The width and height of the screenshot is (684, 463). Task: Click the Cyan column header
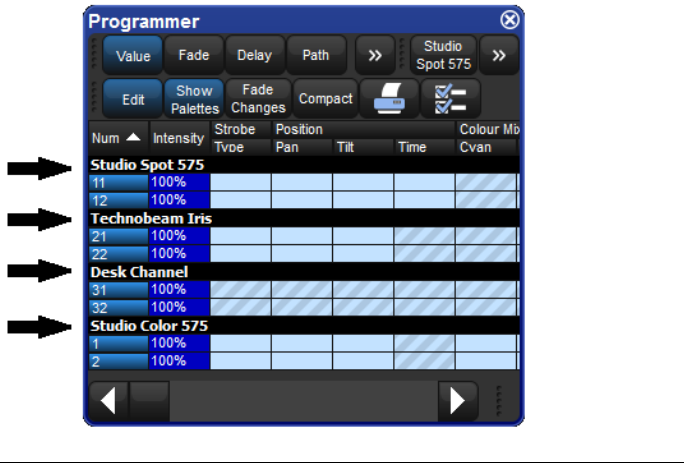pos(486,147)
